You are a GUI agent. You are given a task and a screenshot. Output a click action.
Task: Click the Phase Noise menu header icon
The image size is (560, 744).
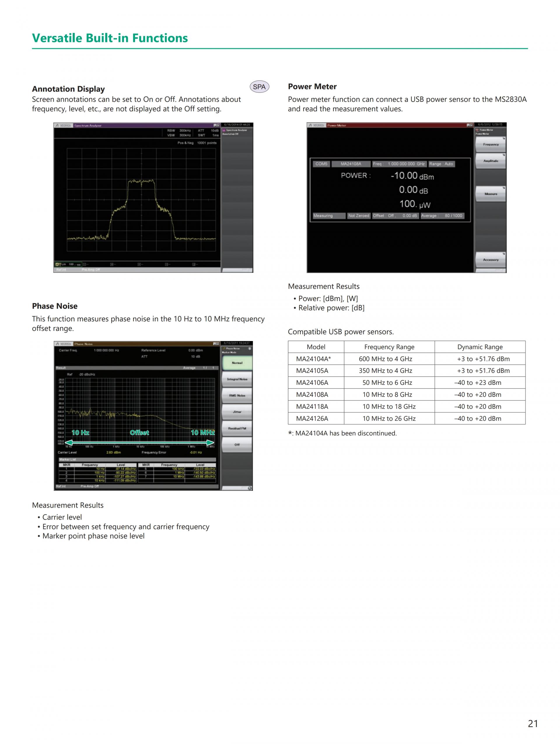pos(224,348)
